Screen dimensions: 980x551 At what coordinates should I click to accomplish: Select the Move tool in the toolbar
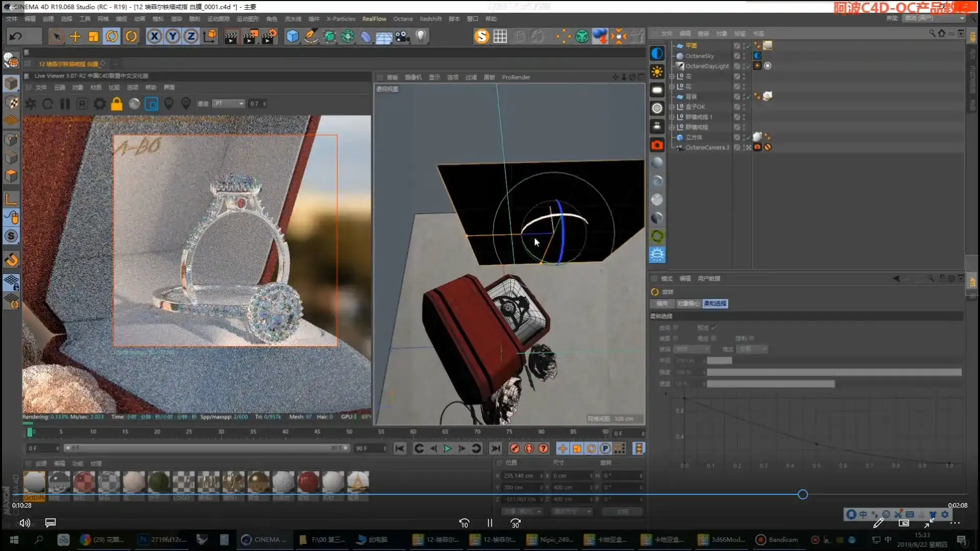pos(75,36)
